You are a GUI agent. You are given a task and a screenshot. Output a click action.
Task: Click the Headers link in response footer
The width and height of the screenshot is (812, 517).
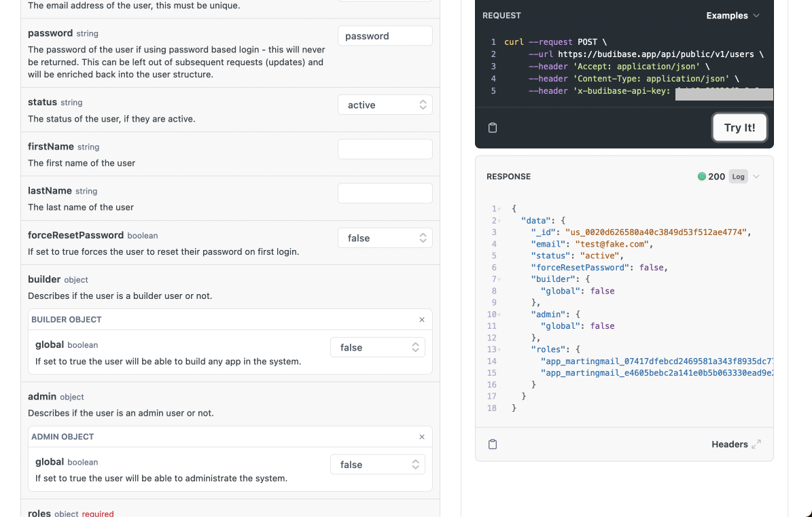pyautogui.click(x=730, y=444)
